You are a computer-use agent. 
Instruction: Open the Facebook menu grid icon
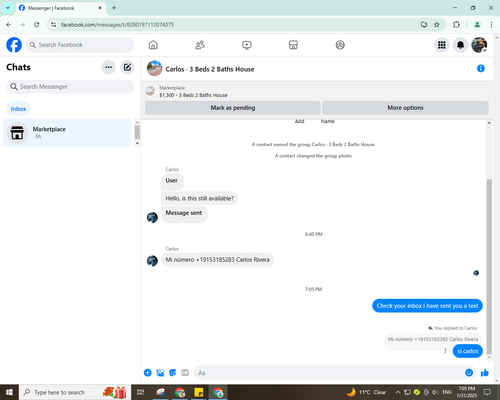[442, 45]
